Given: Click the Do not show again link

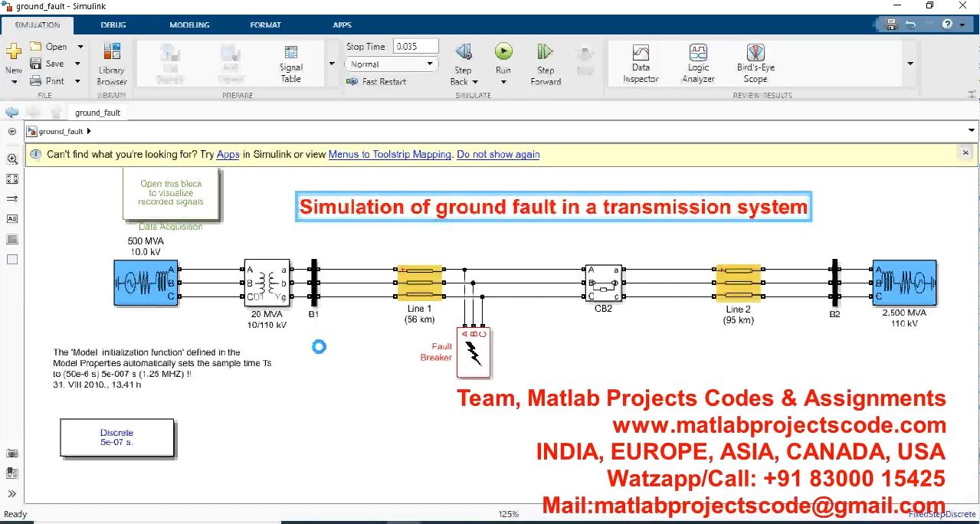Looking at the screenshot, I should [497, 154].
